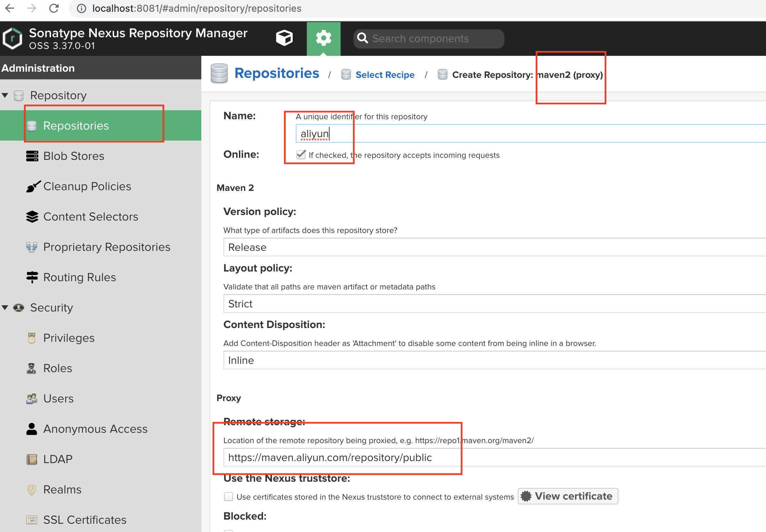Image resolution: width=766 pixels, height=532 pixels.
Task: Click the Security section icon
Action: [19, 307]
